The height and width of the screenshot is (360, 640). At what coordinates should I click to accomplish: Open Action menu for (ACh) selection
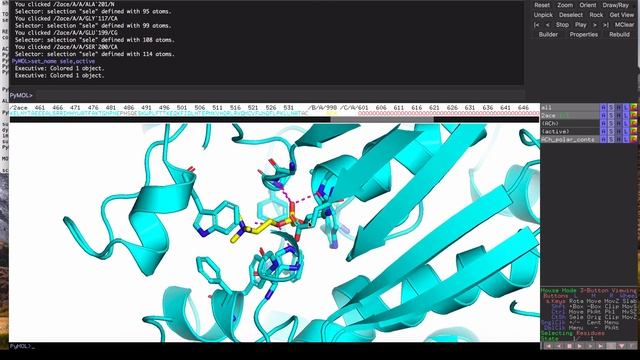point(603,124)
